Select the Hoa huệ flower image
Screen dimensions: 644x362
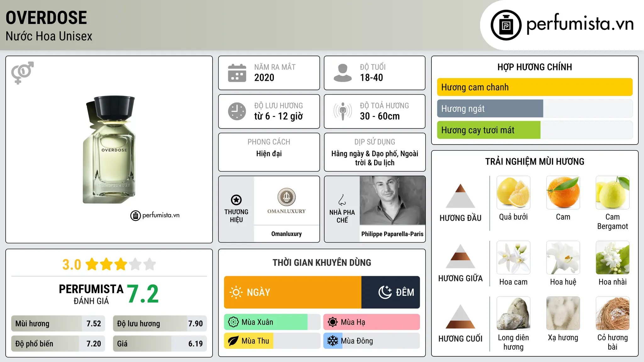(x=563, y=258)
